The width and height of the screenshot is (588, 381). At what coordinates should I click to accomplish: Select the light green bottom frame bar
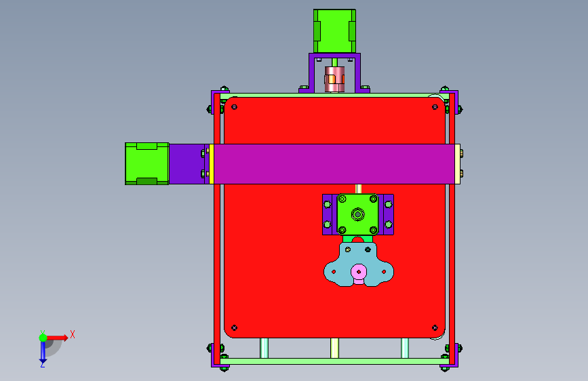(x=334, y=361)
